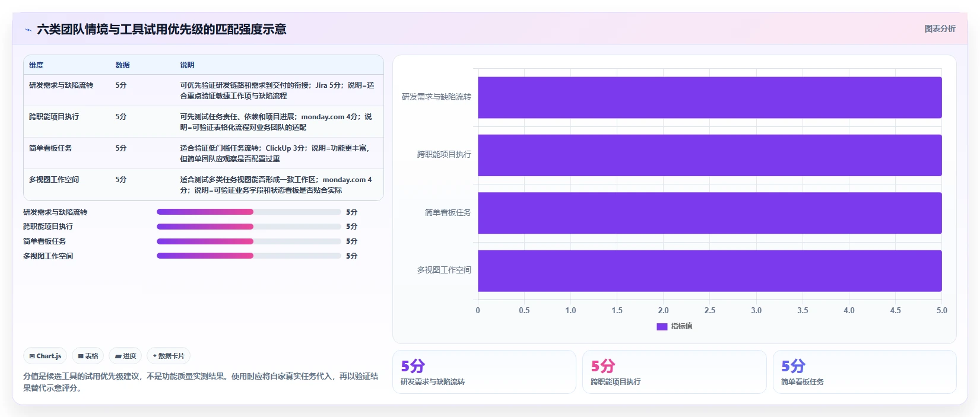
Task: Click the 数据 table column header
Action: pyautogui.click(x=122, y=65)
